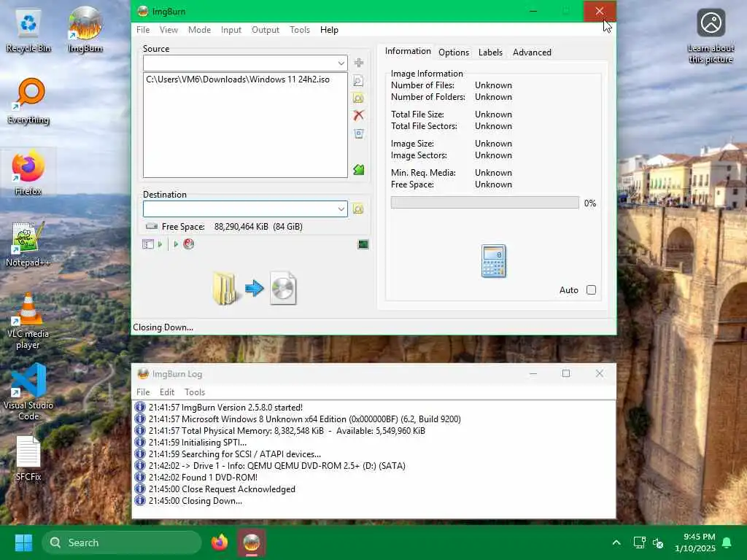Screen dimensions: 747x560
Task: Click the Build folder-to-disc image button
Action: point(255,289)
